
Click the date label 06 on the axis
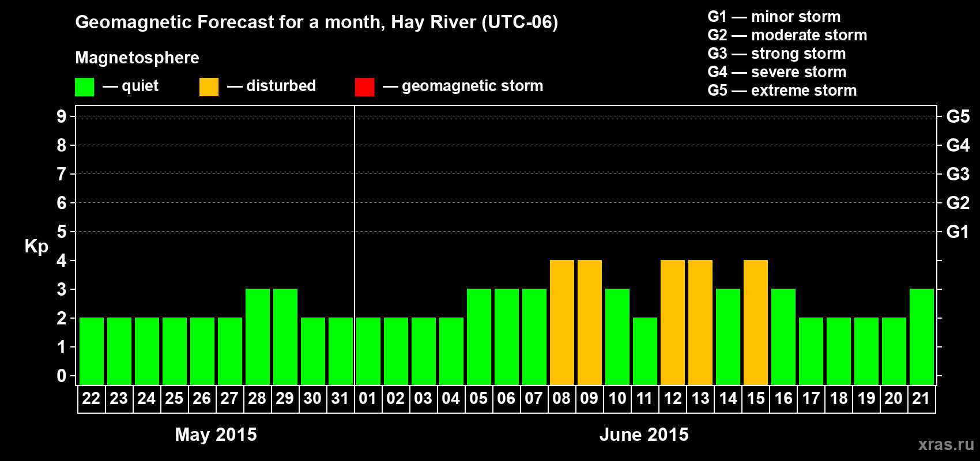506,399
